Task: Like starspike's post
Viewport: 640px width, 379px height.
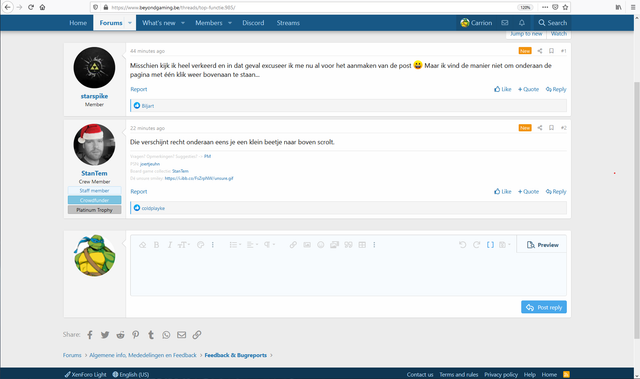Action: click(x=502, y=89)
